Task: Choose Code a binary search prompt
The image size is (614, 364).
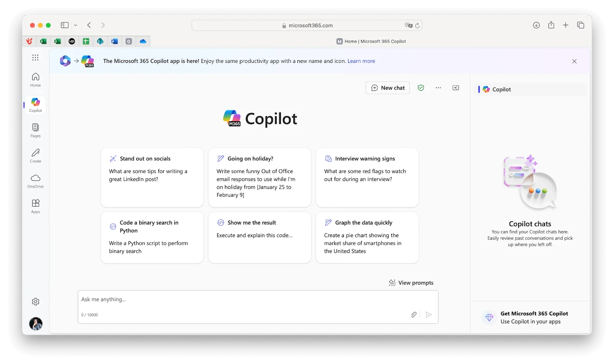Action: tap(152, 237)
